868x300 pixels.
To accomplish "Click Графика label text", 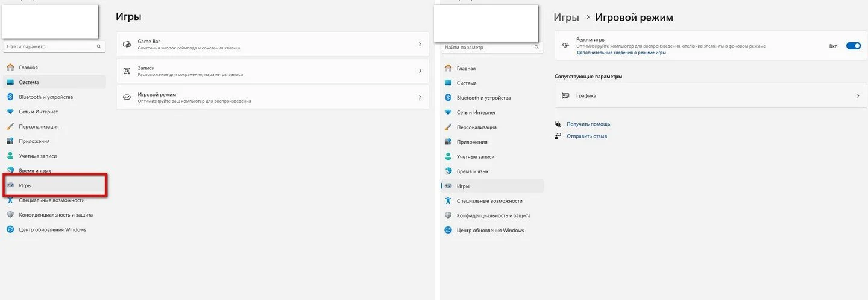I will point(586,95).
